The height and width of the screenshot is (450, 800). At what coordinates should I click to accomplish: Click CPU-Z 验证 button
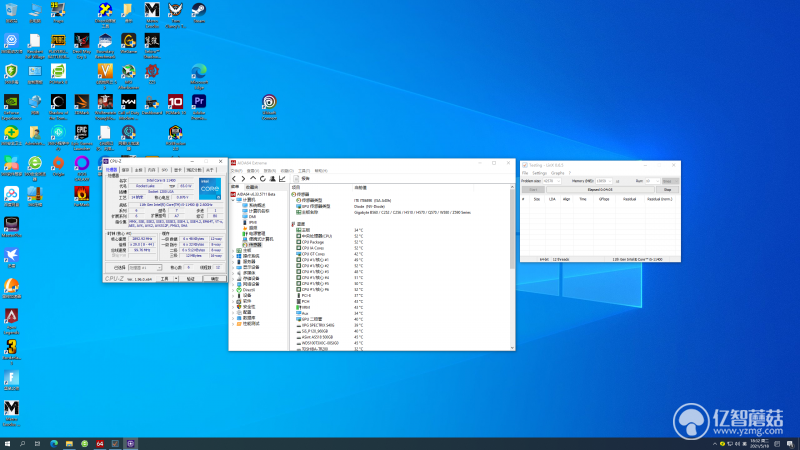point(190,279)
